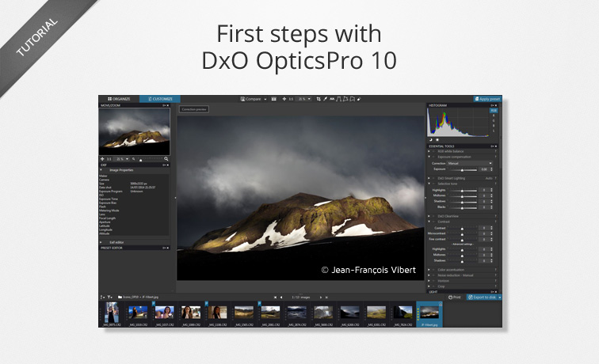Select the Horizon tool icon
This screenshot has width=599, height=364.
coord(332,99)
